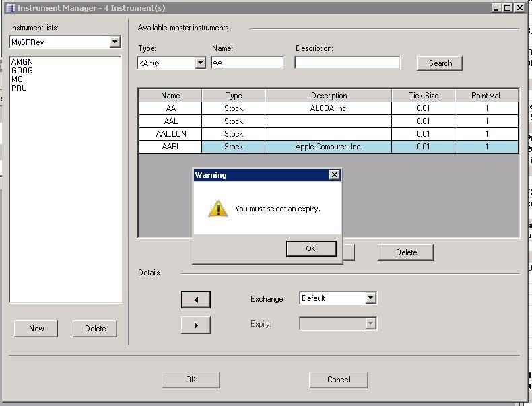
Task: Open the Type dropdown showing <Any>
Action: coord(200,63)
